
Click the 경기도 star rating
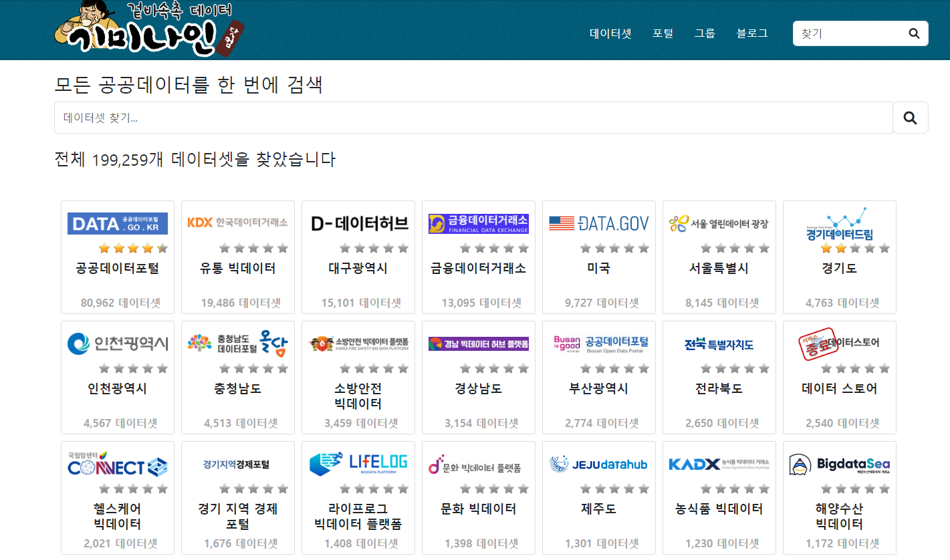855,249
